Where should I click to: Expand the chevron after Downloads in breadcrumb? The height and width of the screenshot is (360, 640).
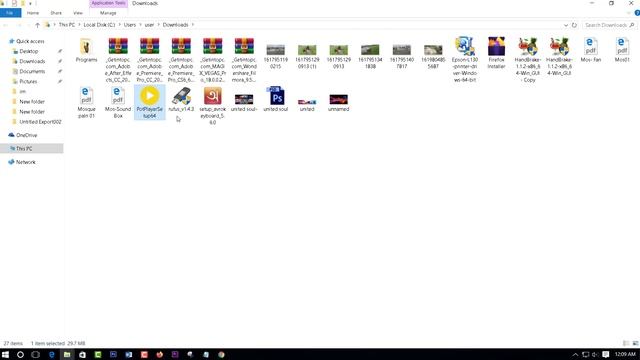[193, 25]
